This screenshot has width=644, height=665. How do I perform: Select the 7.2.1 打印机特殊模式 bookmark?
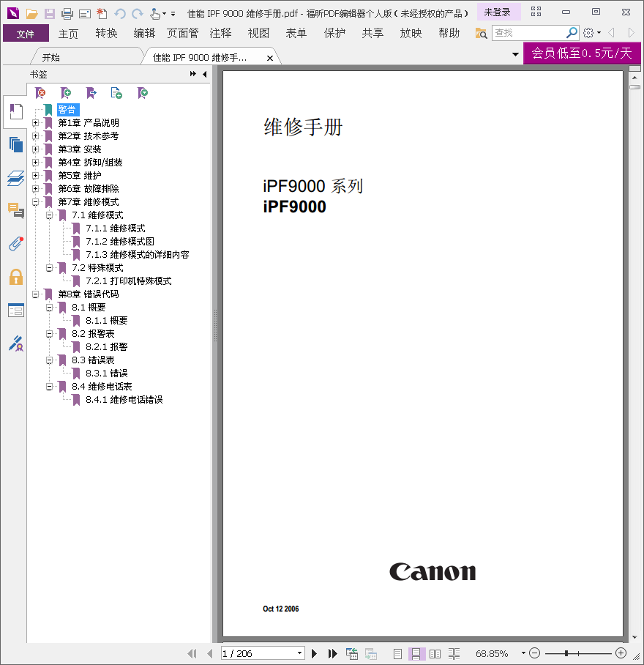click(x=128, y=281)
